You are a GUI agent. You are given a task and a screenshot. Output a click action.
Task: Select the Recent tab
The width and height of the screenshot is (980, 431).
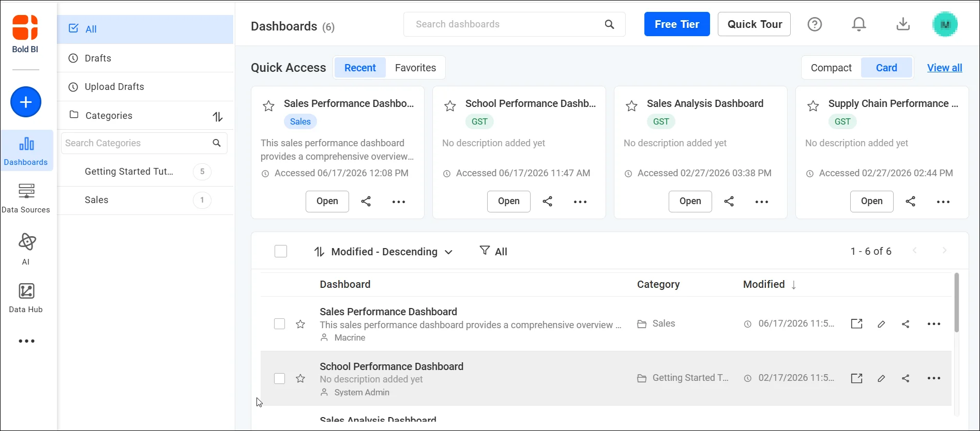point(360,68)
